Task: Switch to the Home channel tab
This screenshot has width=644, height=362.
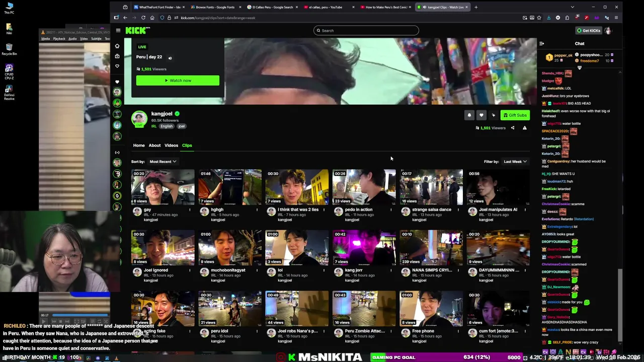Action: [139, 145]
